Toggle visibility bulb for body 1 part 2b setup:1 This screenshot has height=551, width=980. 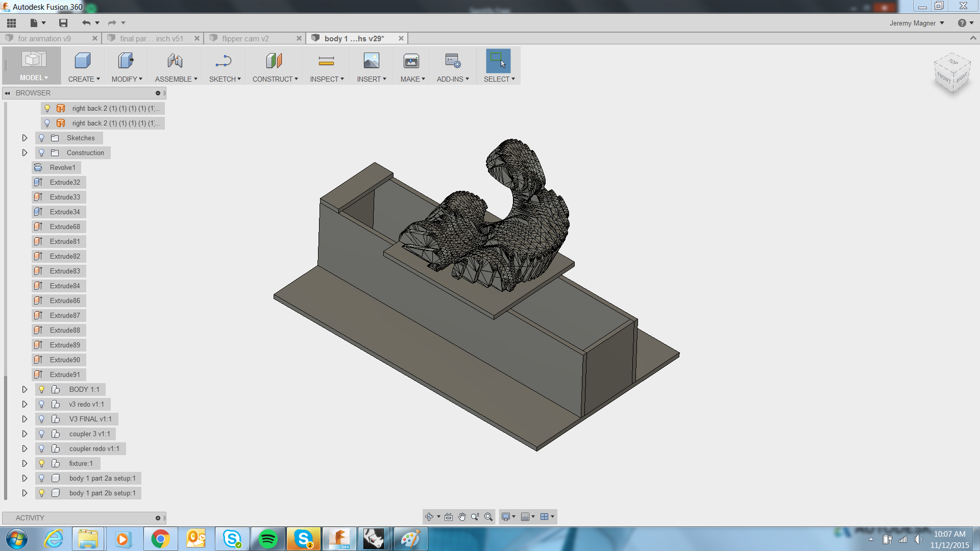click(x=42, y=493)
